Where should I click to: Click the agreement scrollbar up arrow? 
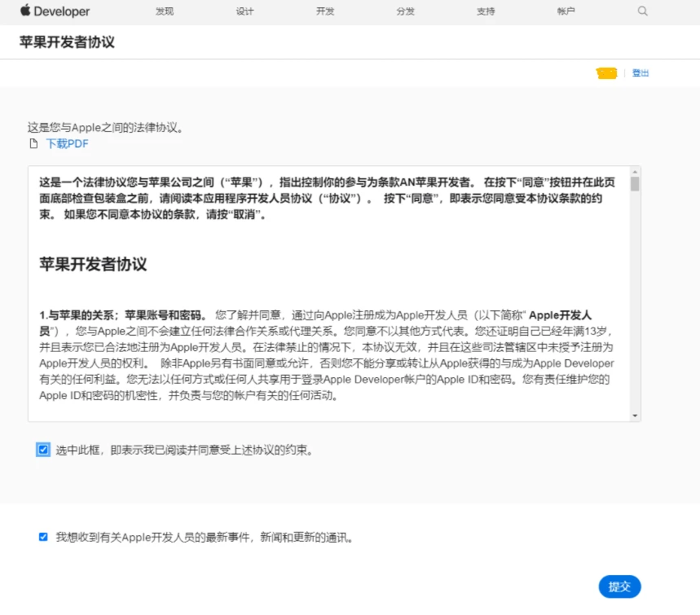coord(635,172)
